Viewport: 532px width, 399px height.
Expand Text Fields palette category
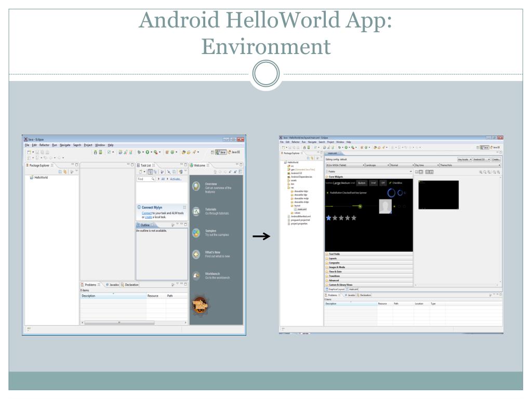pyautogui.click(x=369, y=254)
